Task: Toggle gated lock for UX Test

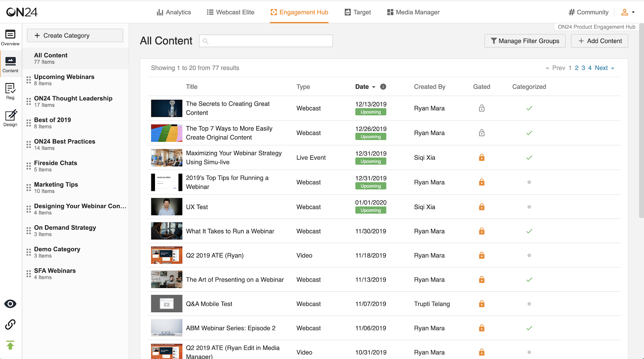Action: click(482, 207)
